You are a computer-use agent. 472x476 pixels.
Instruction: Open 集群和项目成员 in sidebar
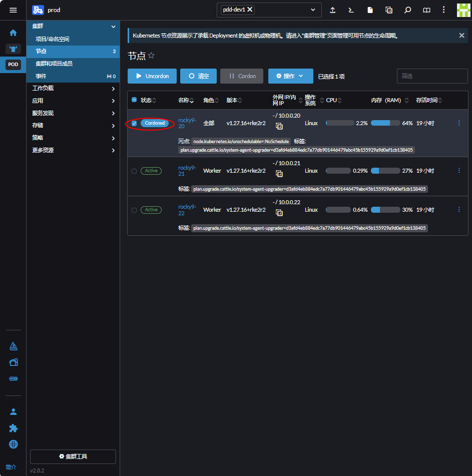coord(73,64)
